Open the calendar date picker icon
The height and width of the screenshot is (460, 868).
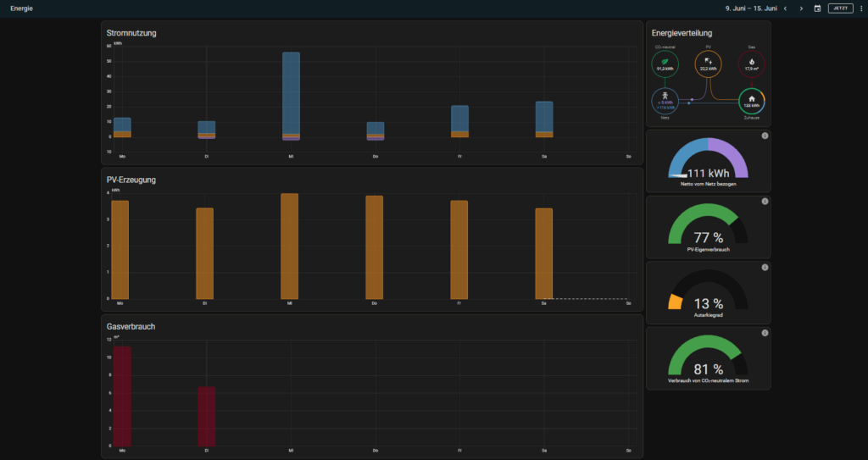[x=817, y=8]
